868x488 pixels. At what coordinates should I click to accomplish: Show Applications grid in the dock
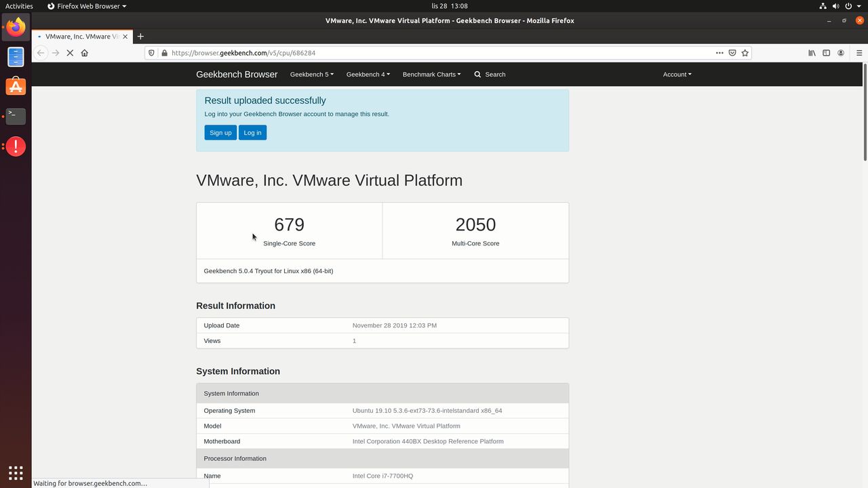click(x=16, y=472)
